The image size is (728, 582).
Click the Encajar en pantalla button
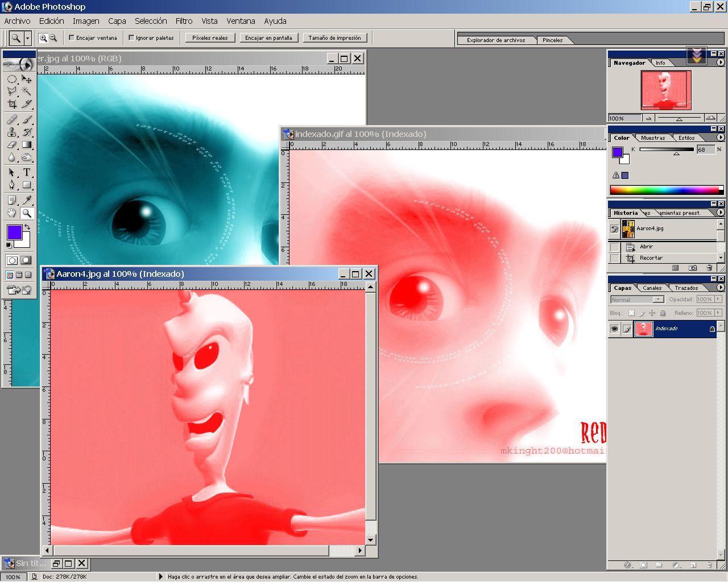[x=268, y=38]
